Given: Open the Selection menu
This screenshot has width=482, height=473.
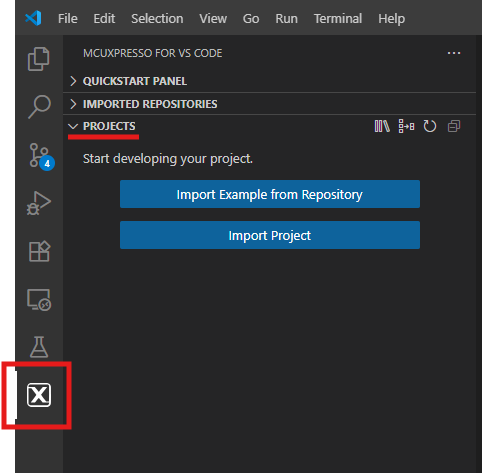Looking at the screenshot, I should (157, 18).
